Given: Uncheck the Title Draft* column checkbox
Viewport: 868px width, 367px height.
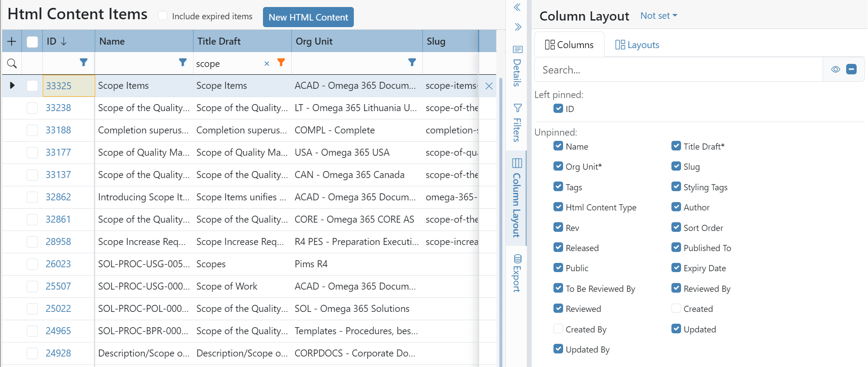Looking at the screenshot, I should click(x=676, y=146).
